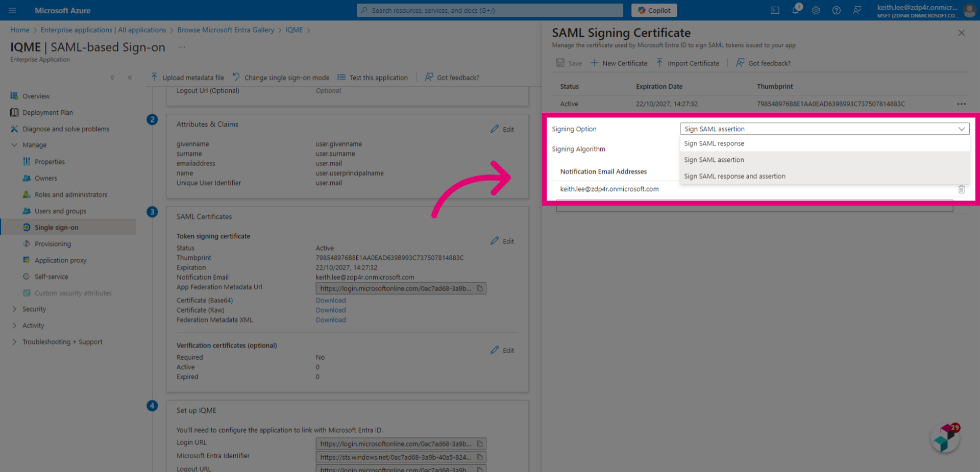The height and width of the screenshot is (472, 980).
Task: Download Certificate (Base64)
Action: (x=331, y=301)
